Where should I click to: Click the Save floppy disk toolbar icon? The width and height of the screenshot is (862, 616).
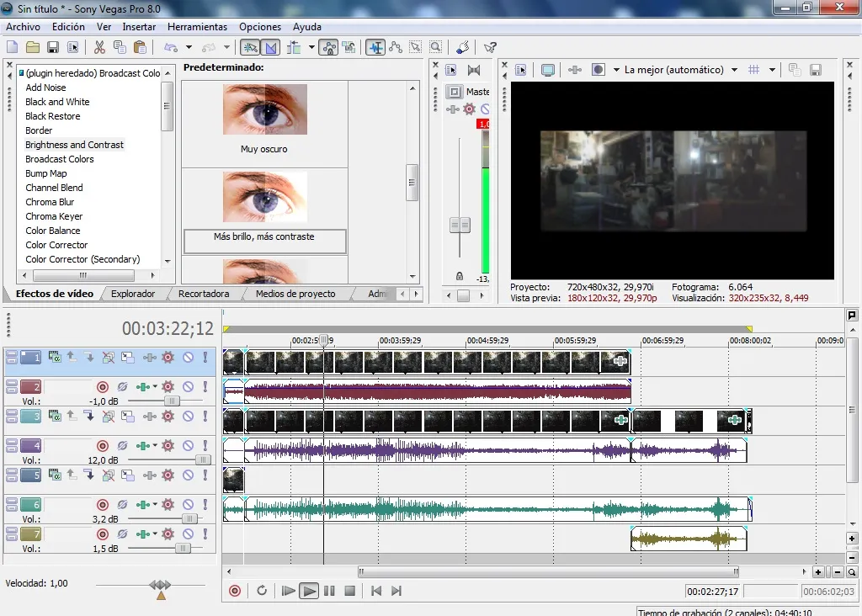(52, 47)
